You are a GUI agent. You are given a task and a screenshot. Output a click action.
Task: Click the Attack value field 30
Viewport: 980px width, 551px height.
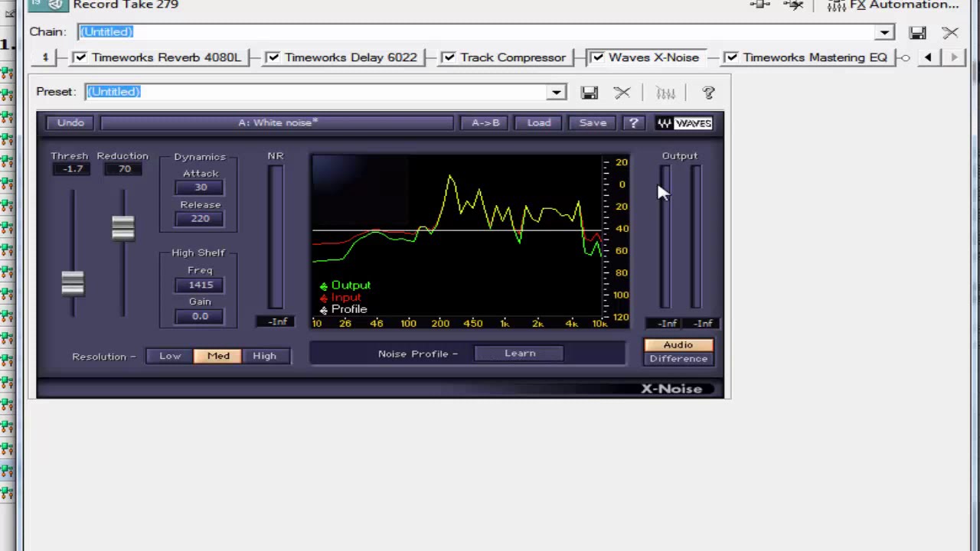pos(201,187)
